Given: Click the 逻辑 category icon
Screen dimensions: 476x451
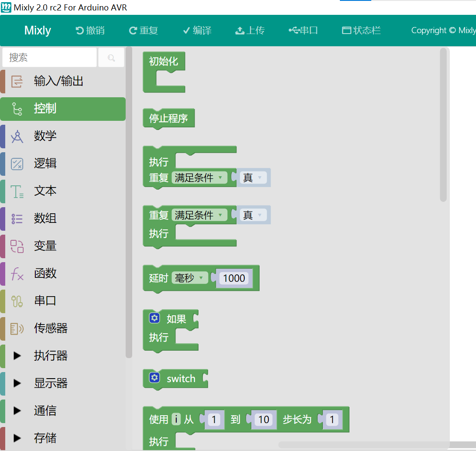Looking at the screenshot, I should 17,164.
